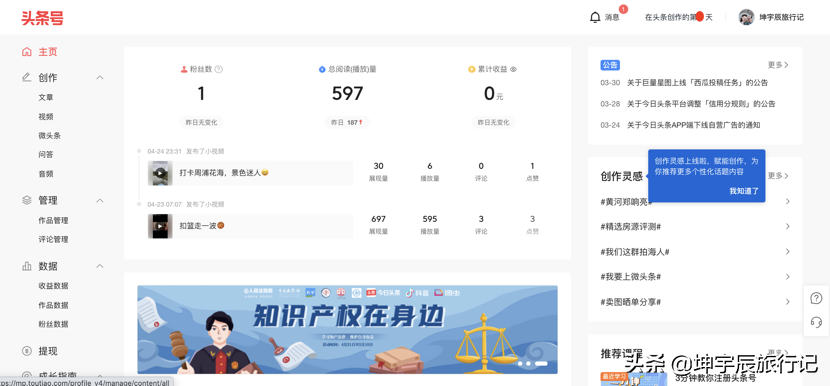Open APP端下线自营广告 announcement
Screen dimensions: 830x386
[x=693, y=125]
